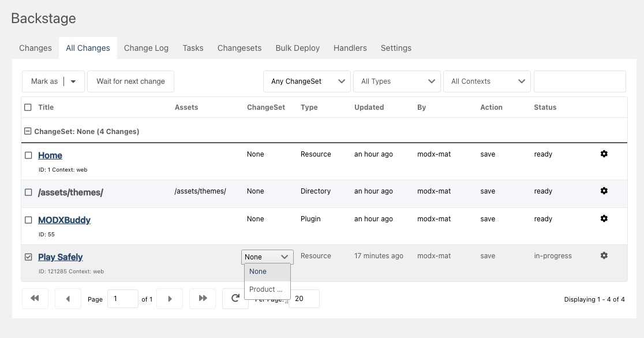Sort by the Title column header
This screenshot has width=644, height=338.
click(46, 107)
